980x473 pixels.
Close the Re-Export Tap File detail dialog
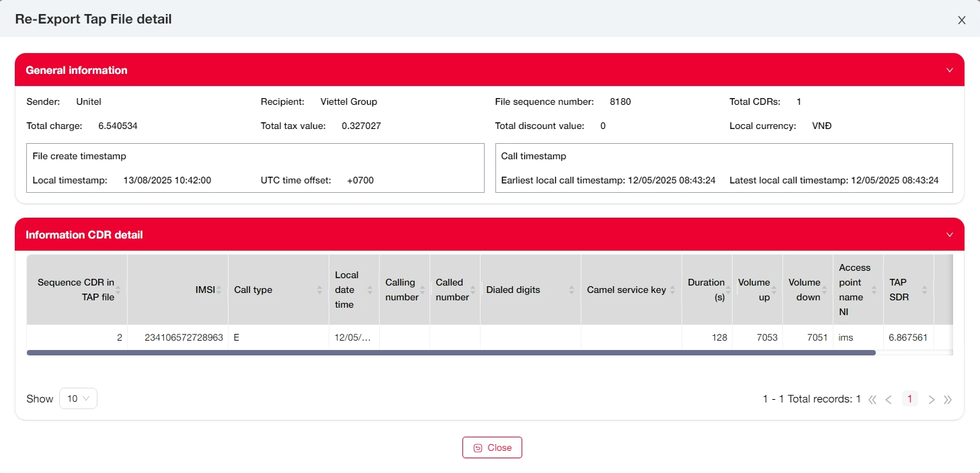coord(962,20)
